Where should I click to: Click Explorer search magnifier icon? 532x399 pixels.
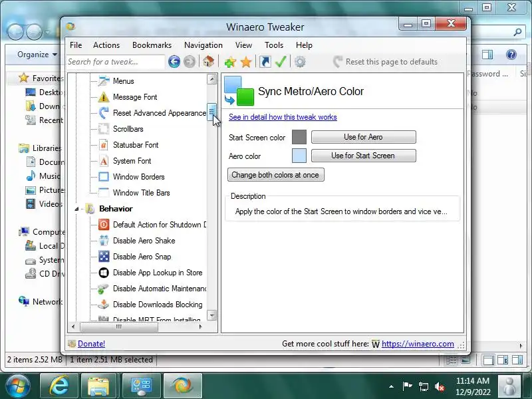[517, 32]
